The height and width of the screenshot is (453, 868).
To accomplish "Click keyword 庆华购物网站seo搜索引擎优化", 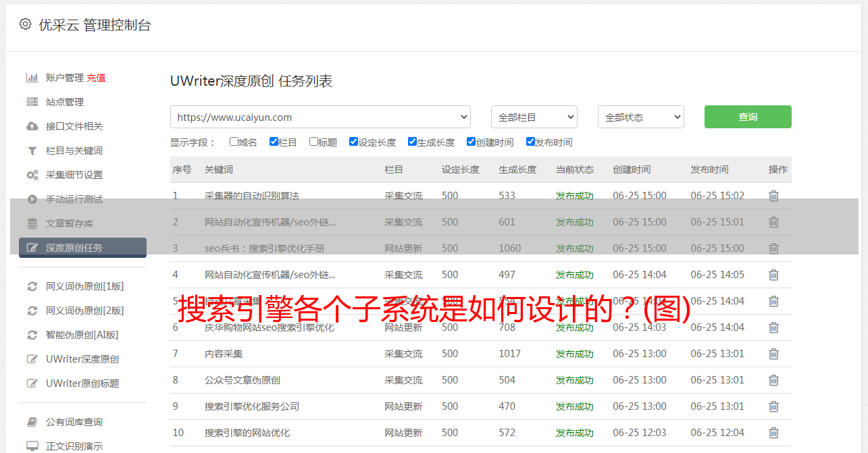I will 270,327.
